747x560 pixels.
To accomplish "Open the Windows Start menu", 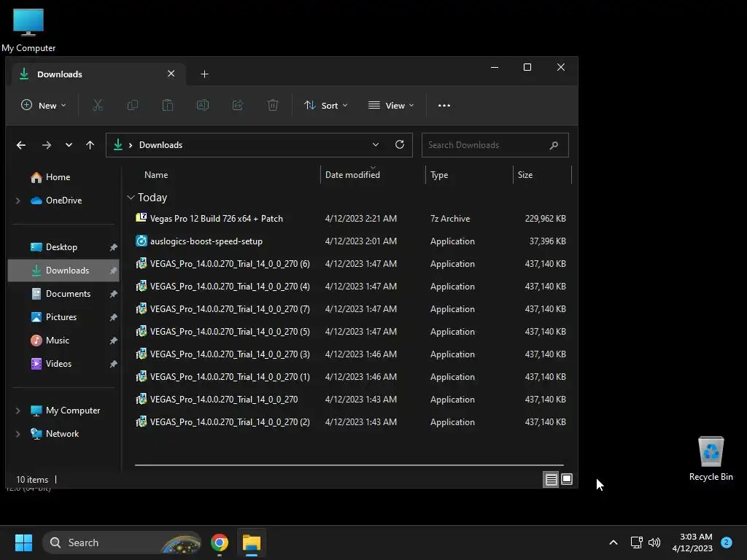I will click(x=23, y=542).
